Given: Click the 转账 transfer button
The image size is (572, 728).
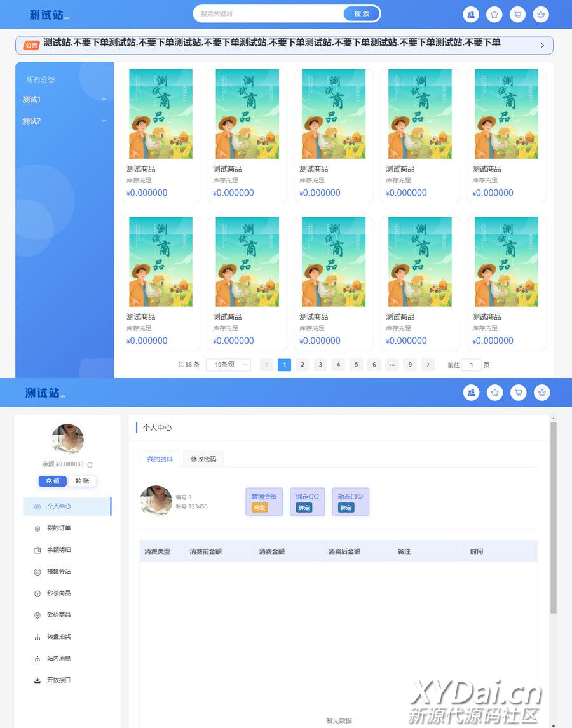Looking at the screenshot, I should tap(82, 481).
